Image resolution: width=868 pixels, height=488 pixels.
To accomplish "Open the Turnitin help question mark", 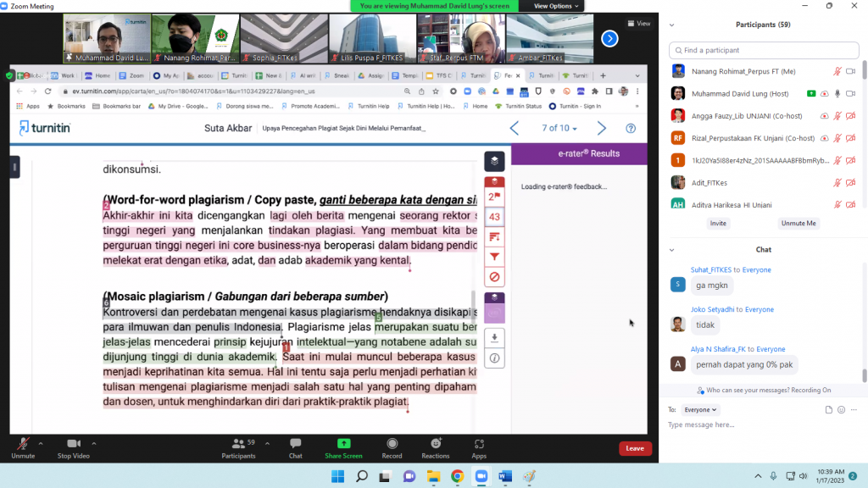I will pos(631,129).
